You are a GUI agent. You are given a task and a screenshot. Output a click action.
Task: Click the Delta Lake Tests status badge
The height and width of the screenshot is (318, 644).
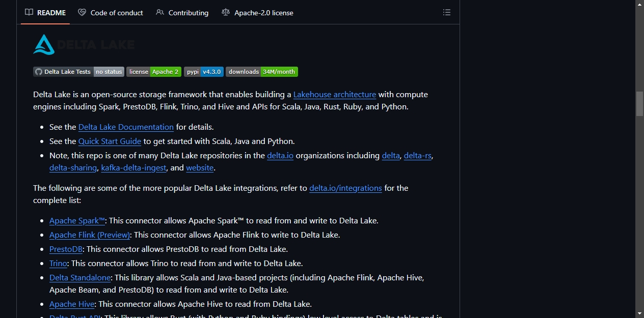click(x=78, y=72)
